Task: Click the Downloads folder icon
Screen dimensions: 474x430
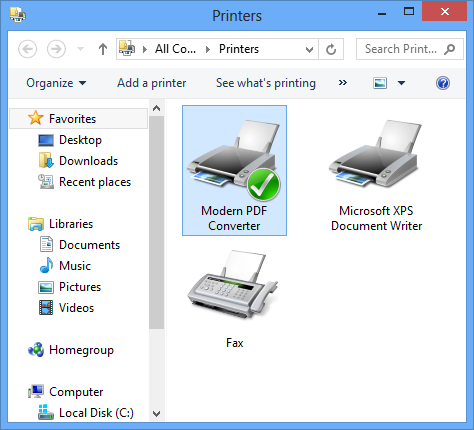Action: point(46,160)
